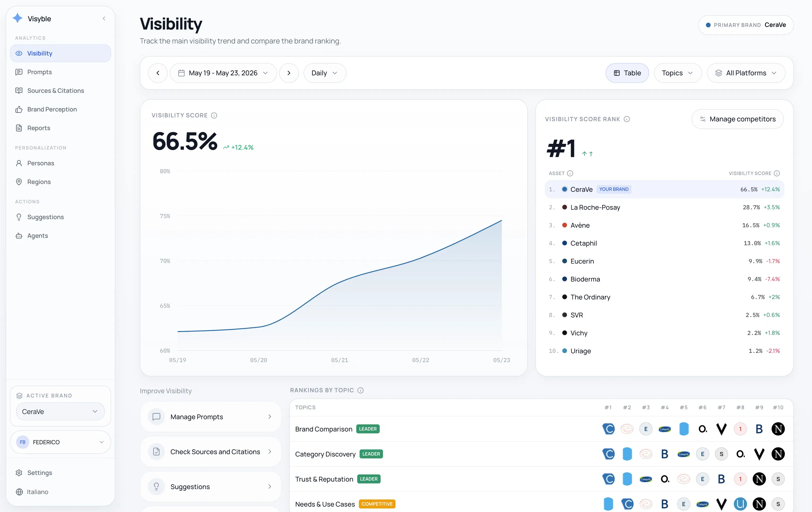Viewport: 812px width, 512px height.
Task: Click the Suggestions card lightbulb icon
Action: click(156, 486)
